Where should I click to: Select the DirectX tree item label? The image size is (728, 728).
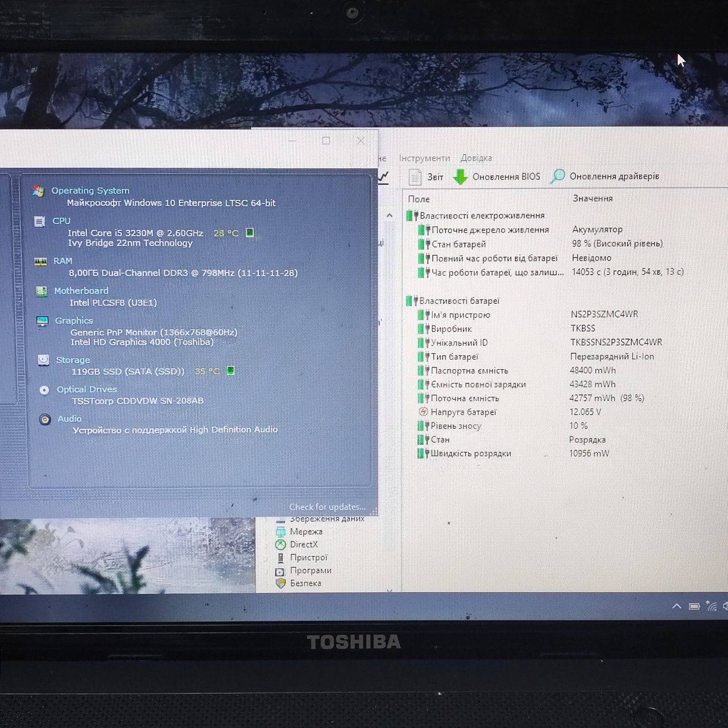[304, 544]
